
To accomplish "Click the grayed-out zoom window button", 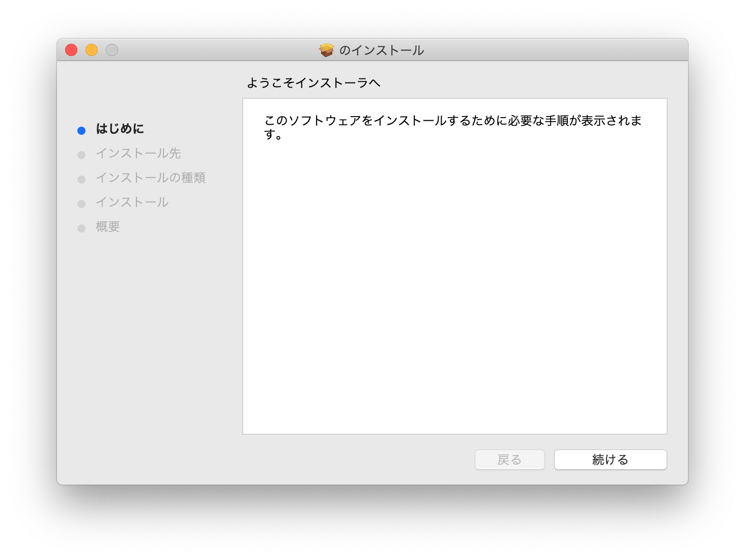I will point(112,50).
